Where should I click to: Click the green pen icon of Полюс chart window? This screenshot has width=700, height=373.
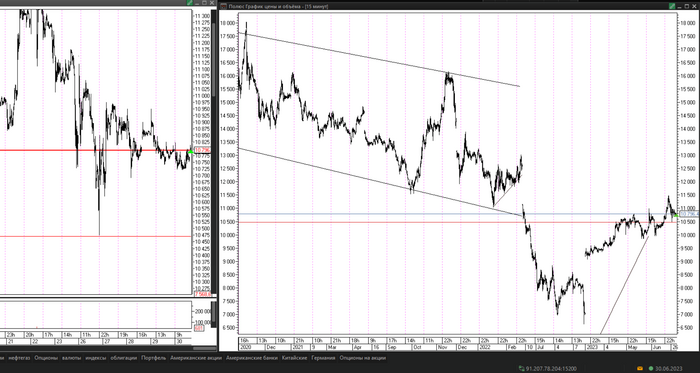(x=672, y=6)
